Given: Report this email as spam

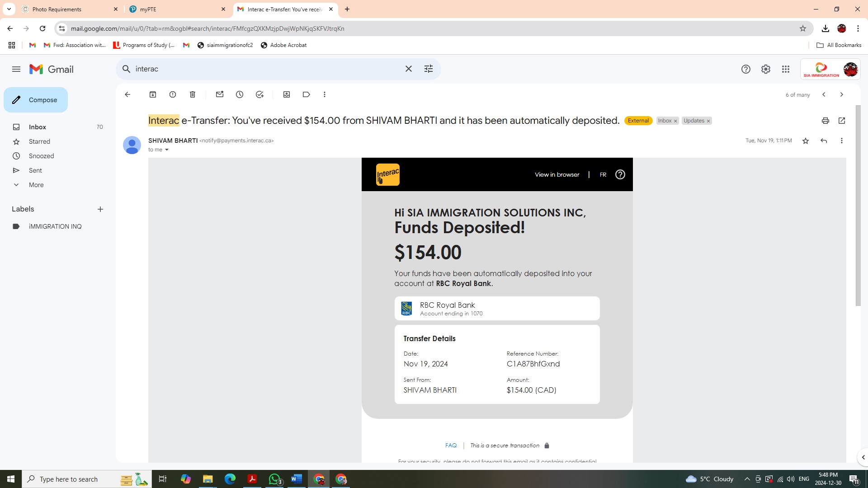Looking at the screenshot, I should 173,94.
